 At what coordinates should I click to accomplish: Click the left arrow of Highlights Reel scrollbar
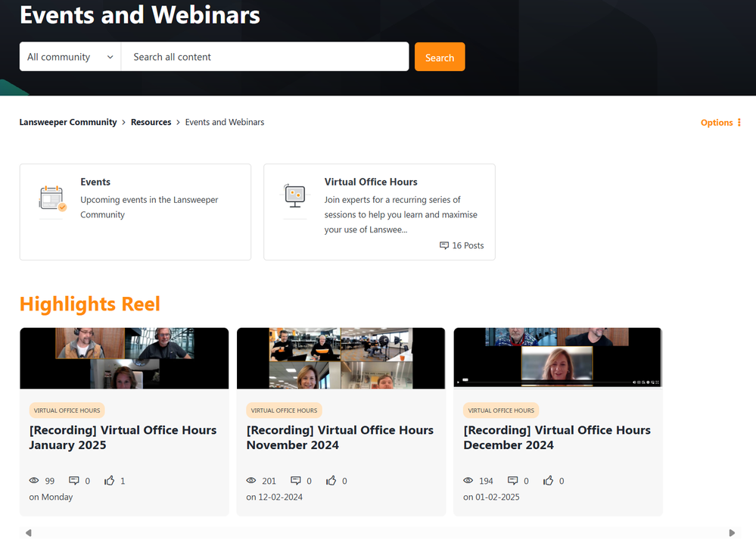point(29,533)
